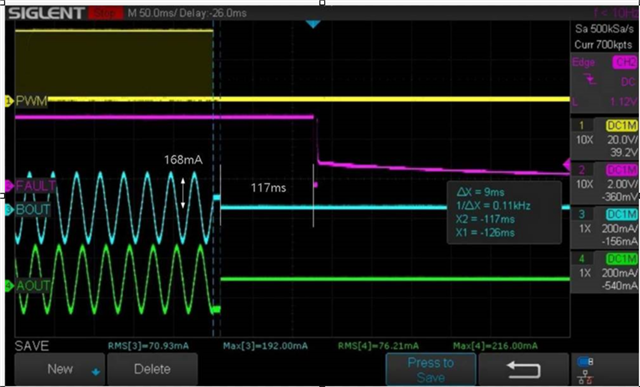This screenshot has height=387, width=640.
Task: Click the Press to Save button
Action: [x=431, y=369]
